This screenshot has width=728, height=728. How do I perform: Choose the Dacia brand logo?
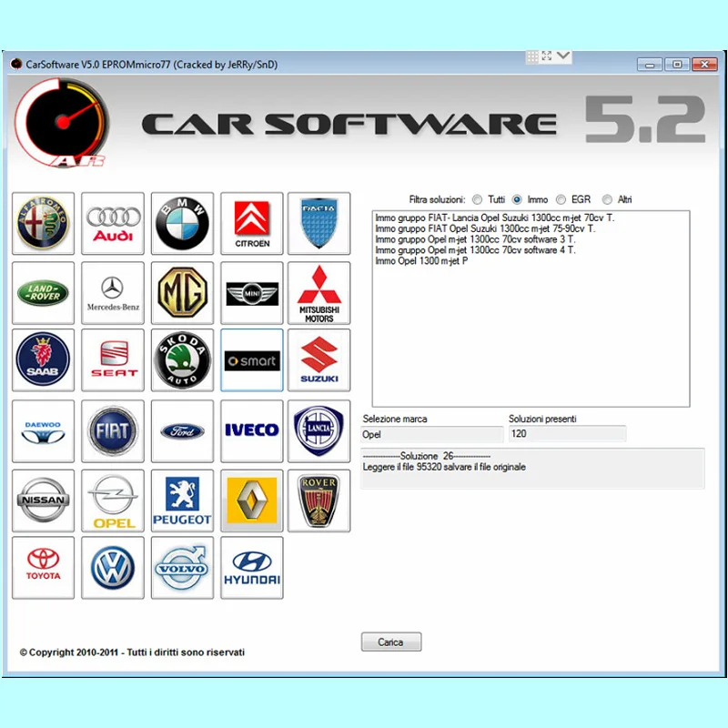tap(319, 223)
